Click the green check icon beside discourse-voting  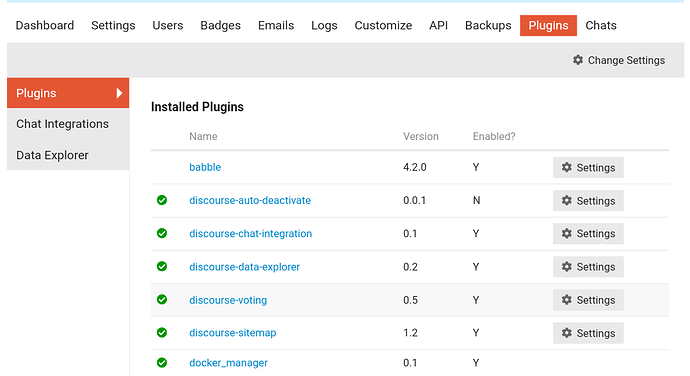point(162,299)
